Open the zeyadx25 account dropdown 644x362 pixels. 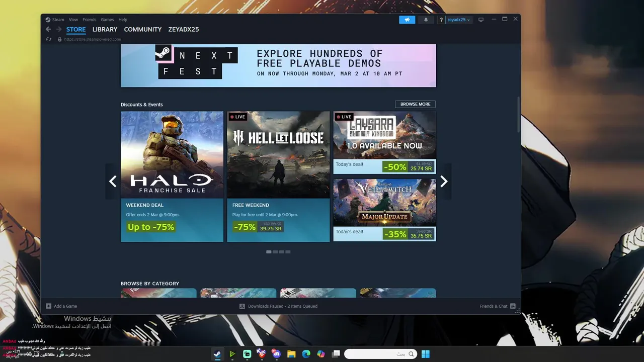point(458,20)
